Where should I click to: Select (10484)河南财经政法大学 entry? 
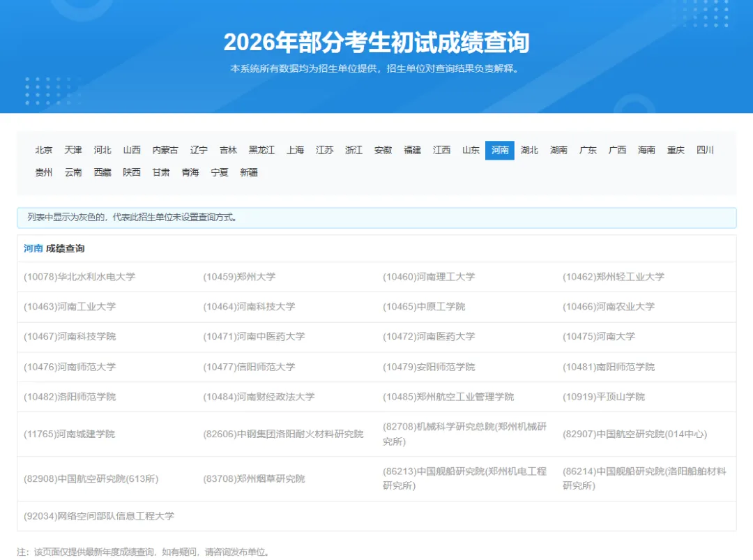tap(259, 397)
